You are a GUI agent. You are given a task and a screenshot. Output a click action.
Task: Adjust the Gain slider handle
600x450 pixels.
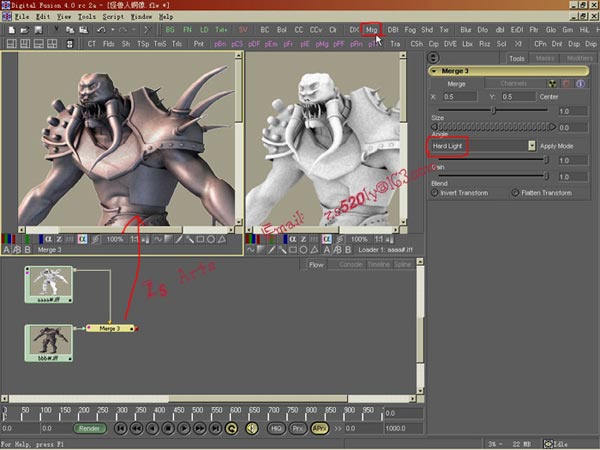[x=546, y=160]
